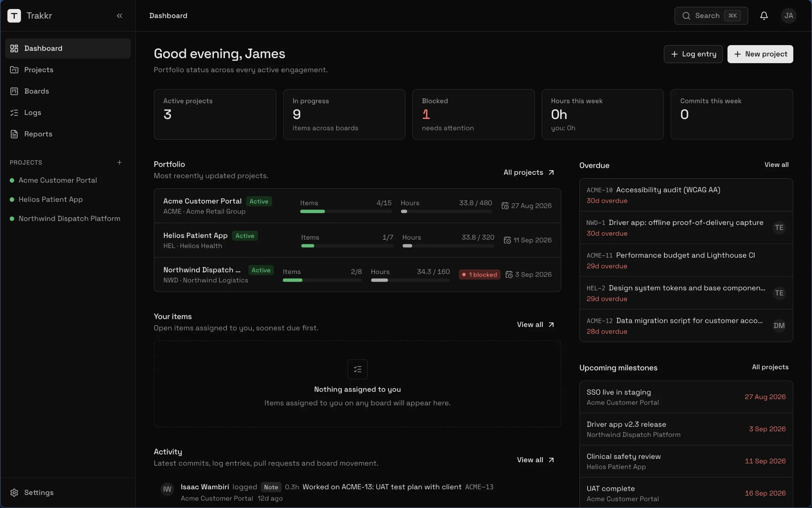Select Helios Patient App in sidebar projects
812x508 pixels.
(68, 200)
